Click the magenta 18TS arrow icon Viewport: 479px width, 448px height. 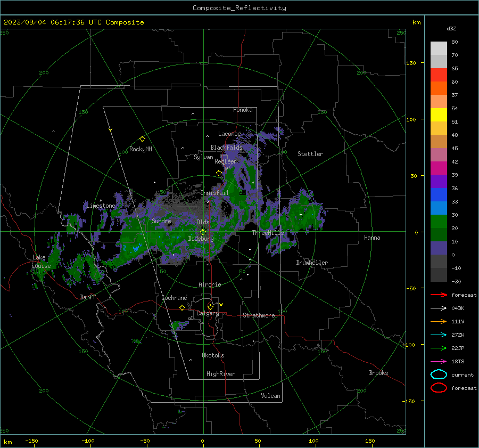tap(439, 362)
